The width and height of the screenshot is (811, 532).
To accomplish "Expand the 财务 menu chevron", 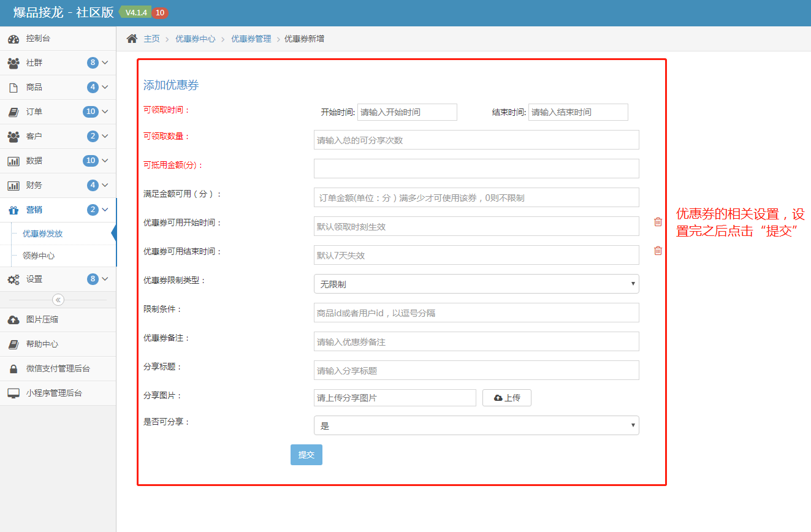I will click(x=105, y=185).
